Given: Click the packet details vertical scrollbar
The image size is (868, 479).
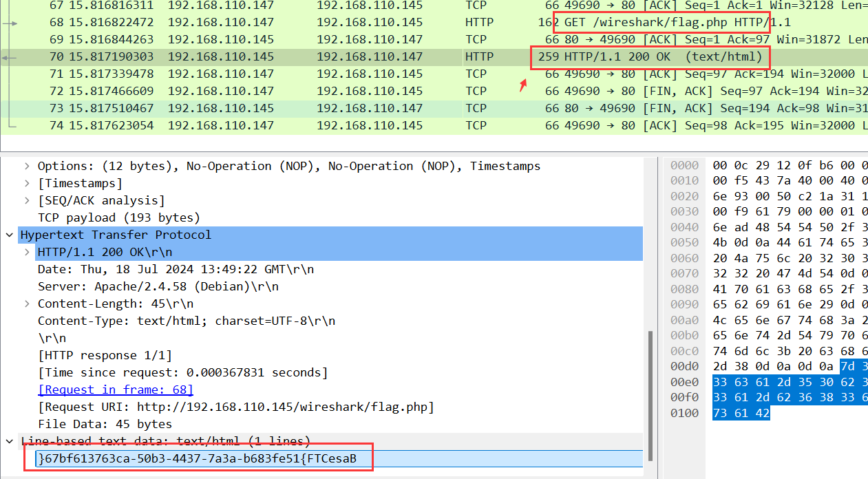Looking at the screenshot, I should (x=648, y=385).
